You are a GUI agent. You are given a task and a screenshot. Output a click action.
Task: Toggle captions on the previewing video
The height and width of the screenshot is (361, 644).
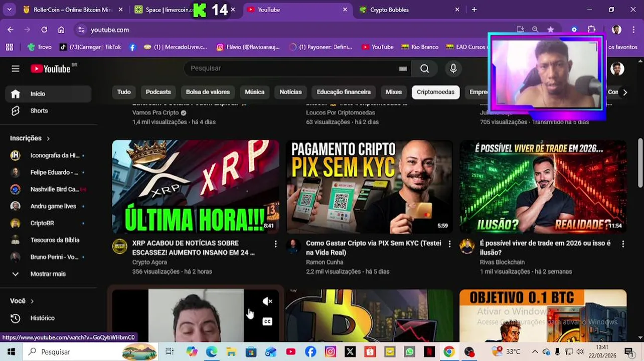point(267,321)
